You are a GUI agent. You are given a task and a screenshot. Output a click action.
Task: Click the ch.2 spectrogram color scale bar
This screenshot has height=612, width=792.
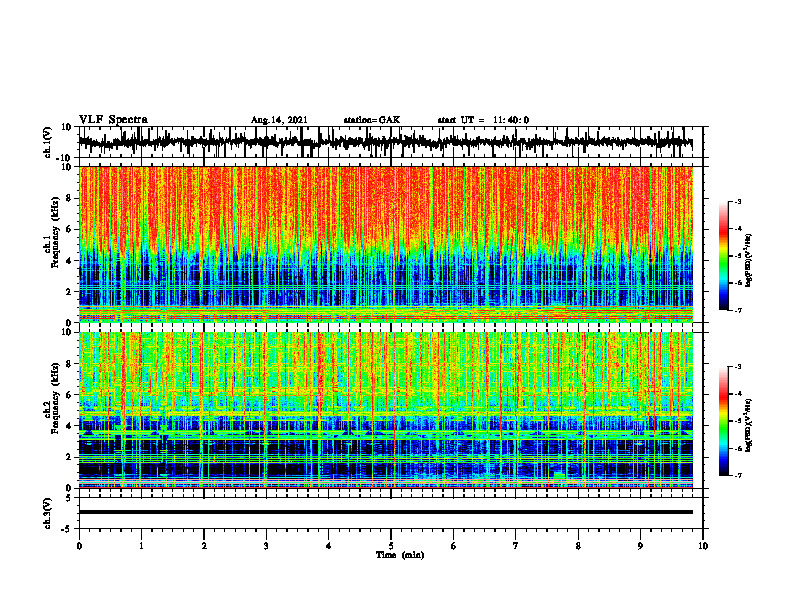(x=724, y=421)
